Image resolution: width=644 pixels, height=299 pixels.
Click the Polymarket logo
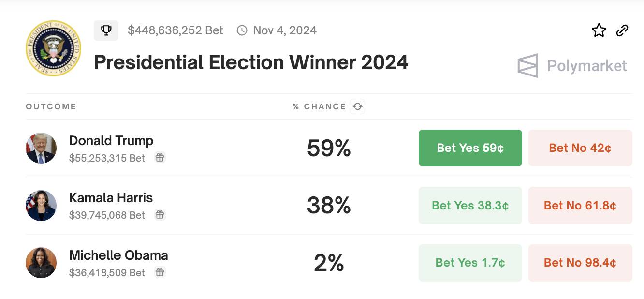coord(572,66)
